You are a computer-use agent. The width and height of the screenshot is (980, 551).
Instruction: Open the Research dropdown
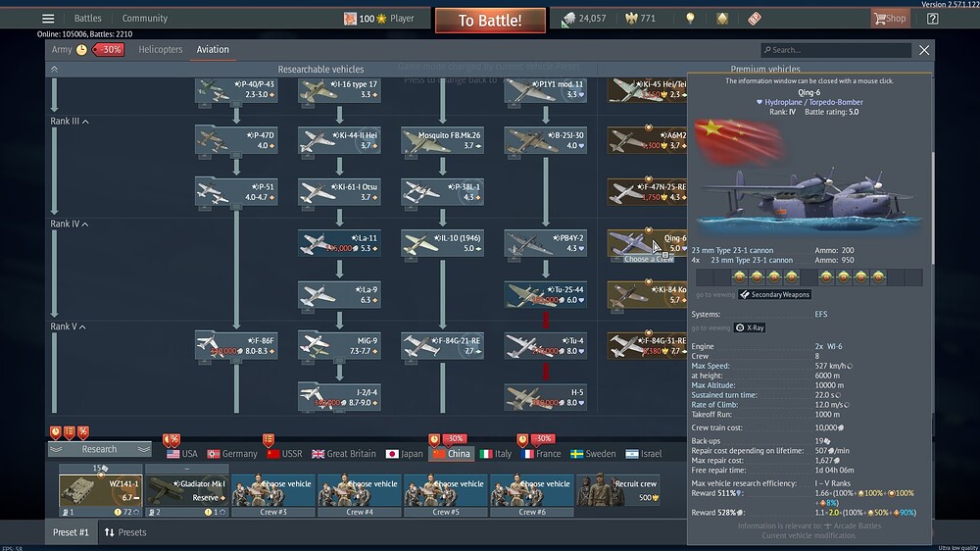[99, 449]
